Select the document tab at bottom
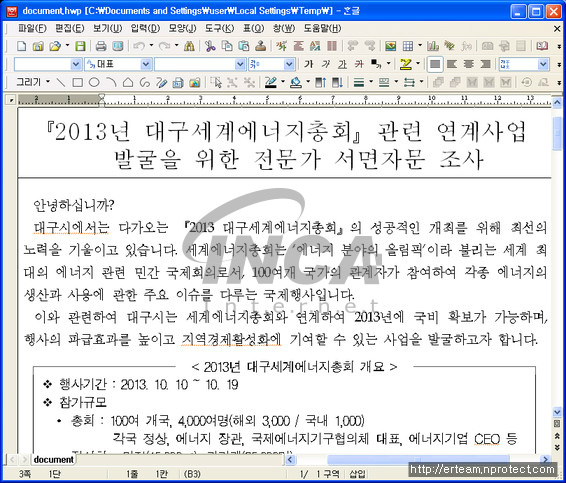 coord(53,459)
